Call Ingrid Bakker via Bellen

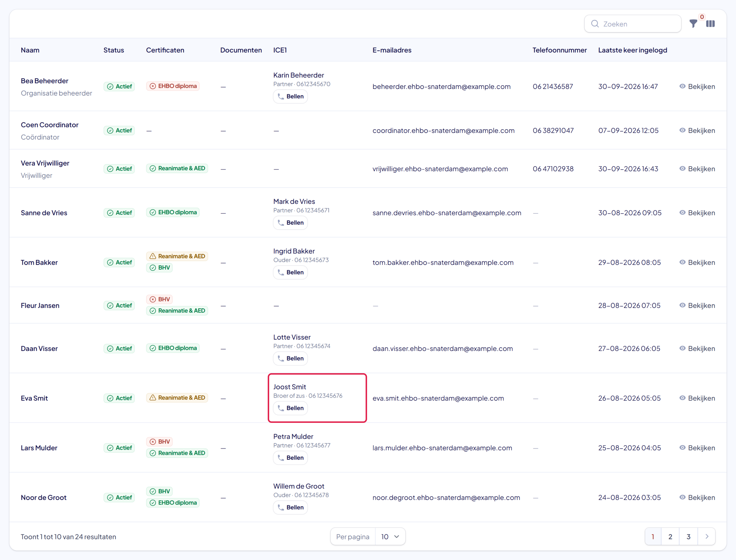coord(290,272)
